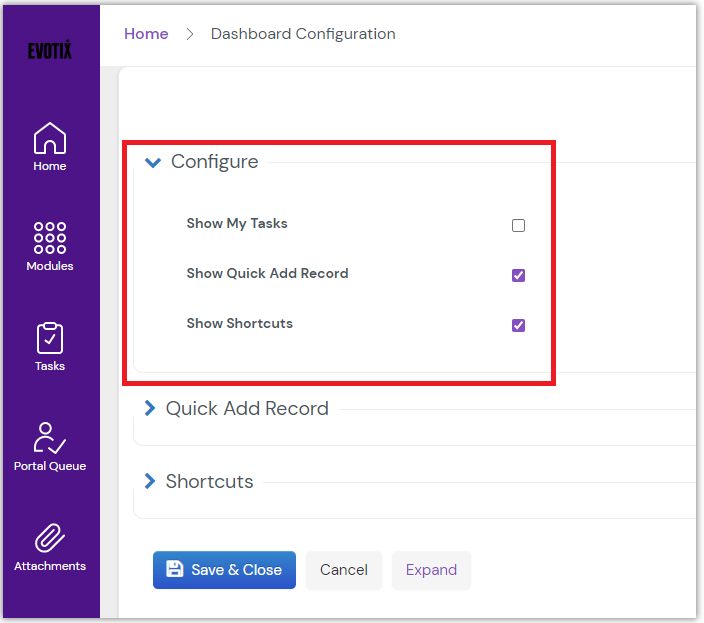Click the Expand button

coord(431,570)
